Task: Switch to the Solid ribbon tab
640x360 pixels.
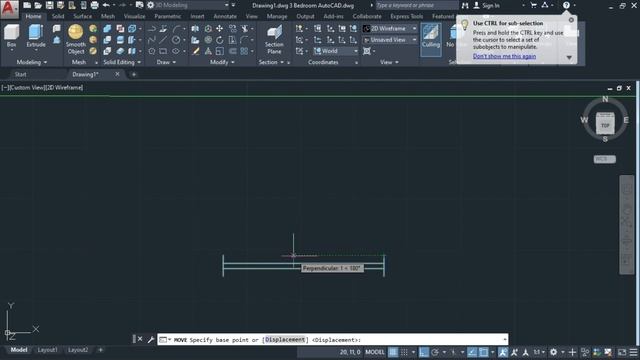Action: (58, 16)
